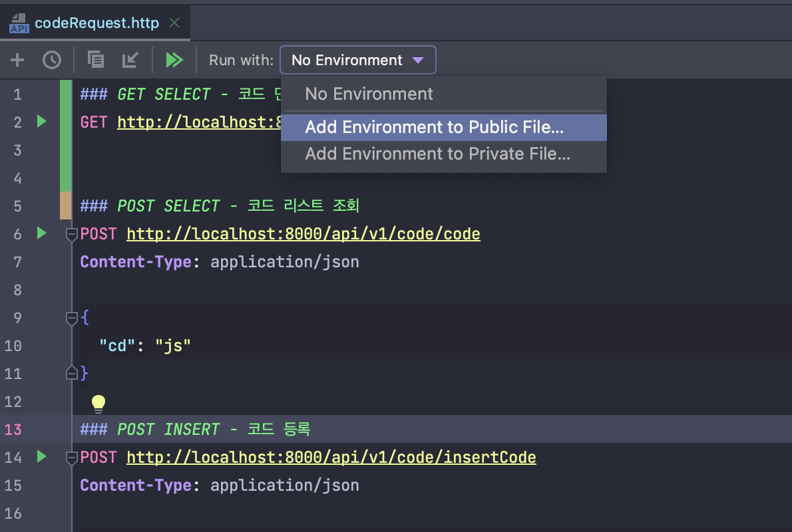Screen dimensions: 792x532
Task: Choose Add Environment to Public File
Action: tap(443, 127)
